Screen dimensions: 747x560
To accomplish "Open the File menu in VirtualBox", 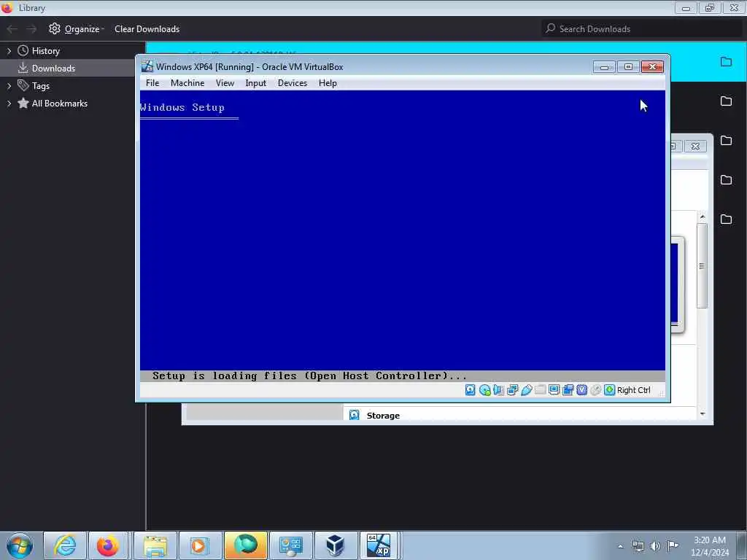I will pos(152,83).
